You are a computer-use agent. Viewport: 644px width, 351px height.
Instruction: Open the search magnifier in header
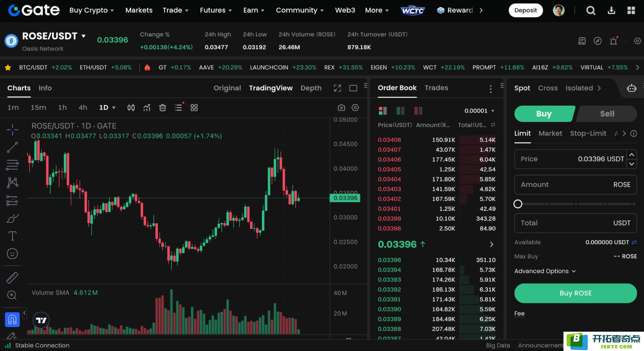tap(591, 11)
